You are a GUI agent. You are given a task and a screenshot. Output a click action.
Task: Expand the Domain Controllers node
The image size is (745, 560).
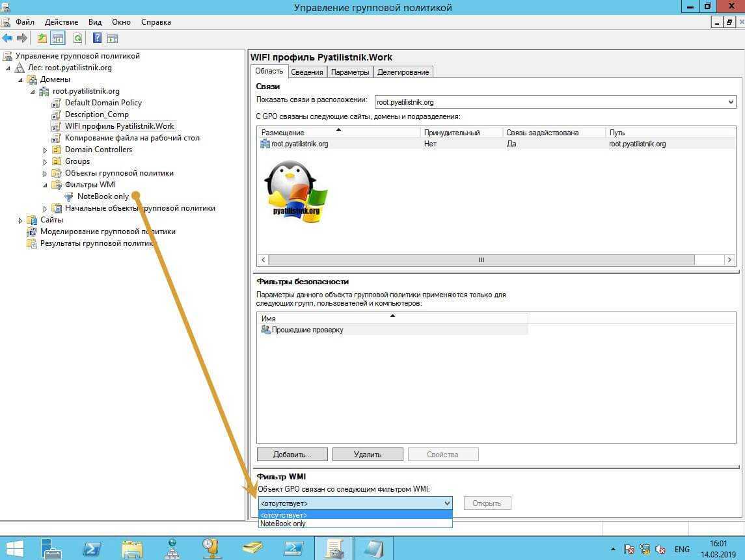tap(46, 150)
